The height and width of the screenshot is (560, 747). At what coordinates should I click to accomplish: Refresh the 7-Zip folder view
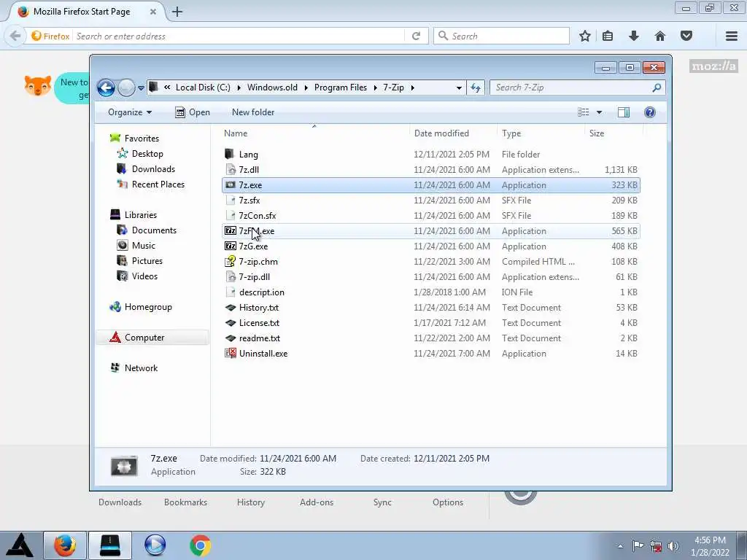tap(476, 87)
